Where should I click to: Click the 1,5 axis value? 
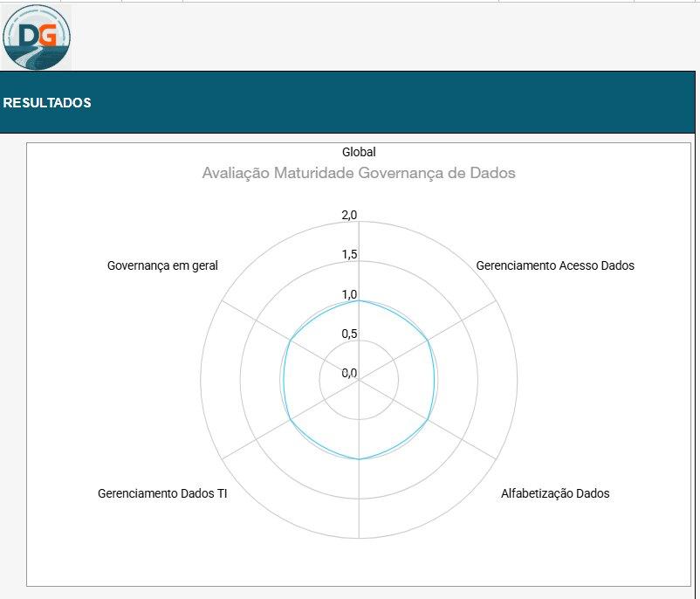coord(349,255)
